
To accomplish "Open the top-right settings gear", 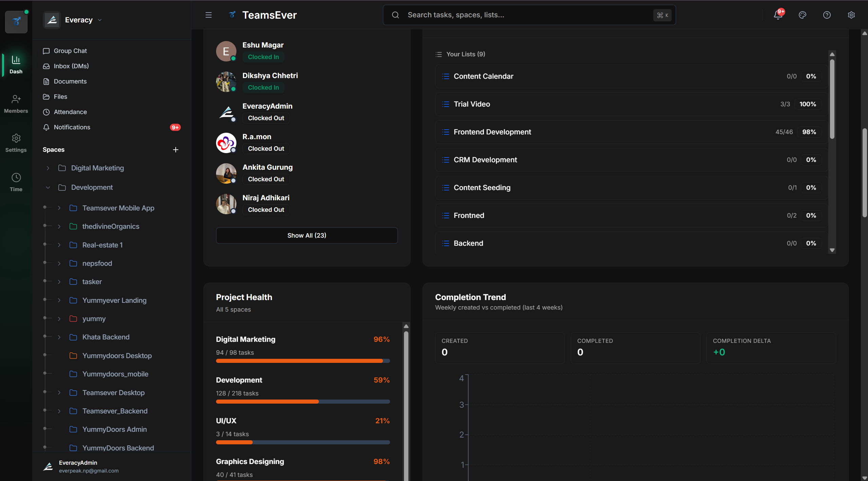I will (851, 15).
